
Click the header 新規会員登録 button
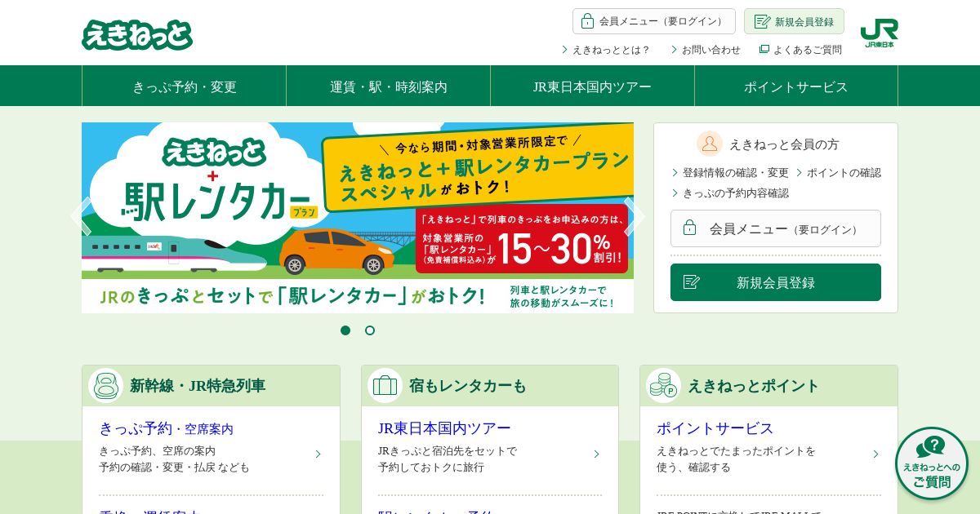pos(794,21)
